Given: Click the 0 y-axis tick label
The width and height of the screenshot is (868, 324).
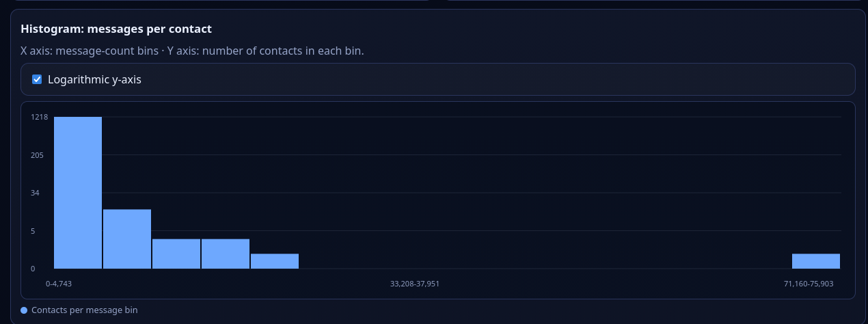Looking at the screenshot, I should (x=33, y=269).
